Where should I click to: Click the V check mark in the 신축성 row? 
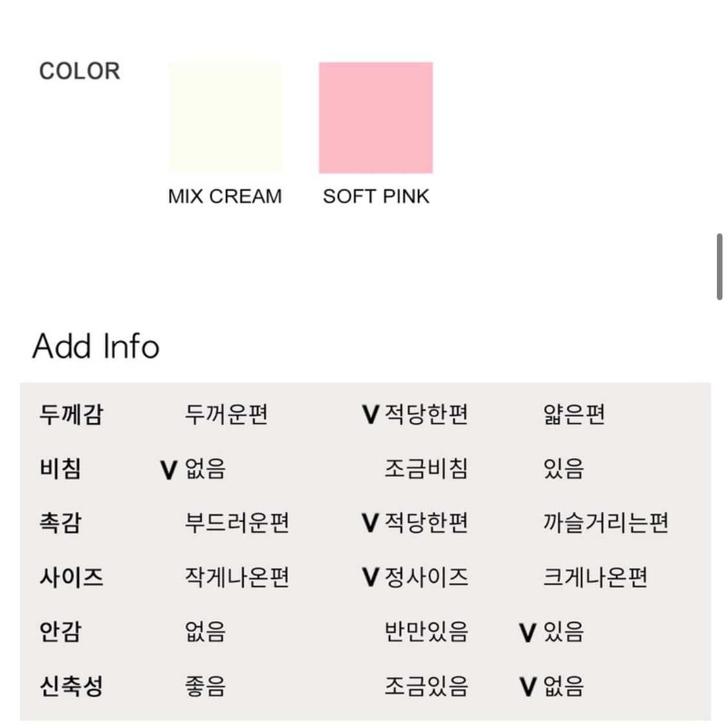click(527, 687)
